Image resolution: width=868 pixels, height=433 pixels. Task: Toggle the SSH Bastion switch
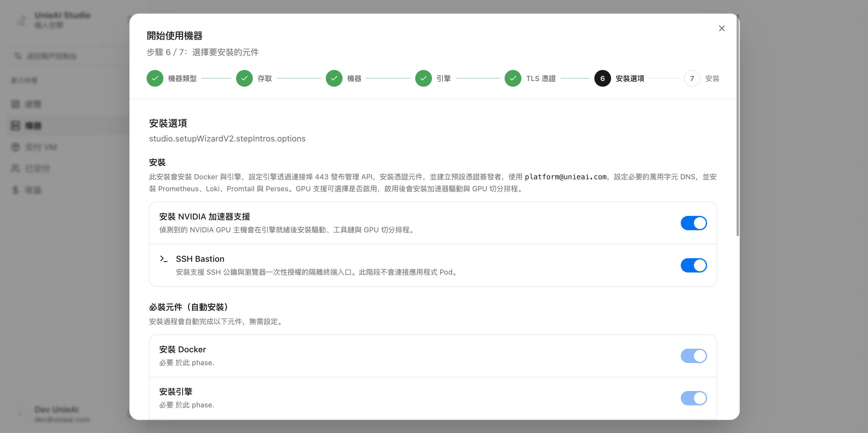click(x=693, y=265)
